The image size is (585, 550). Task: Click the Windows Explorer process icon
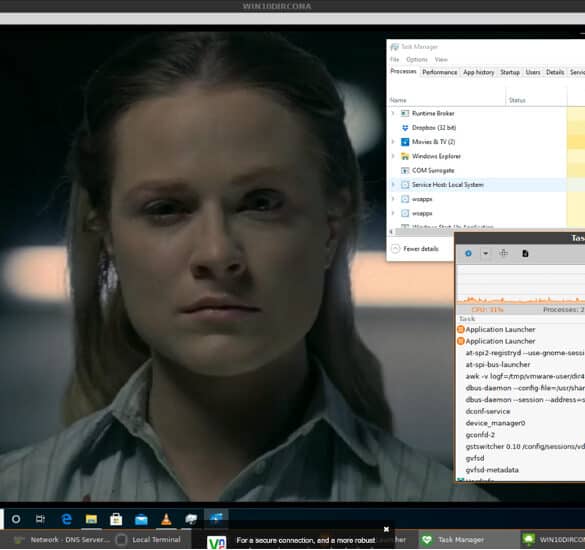(x=405, y=156)
